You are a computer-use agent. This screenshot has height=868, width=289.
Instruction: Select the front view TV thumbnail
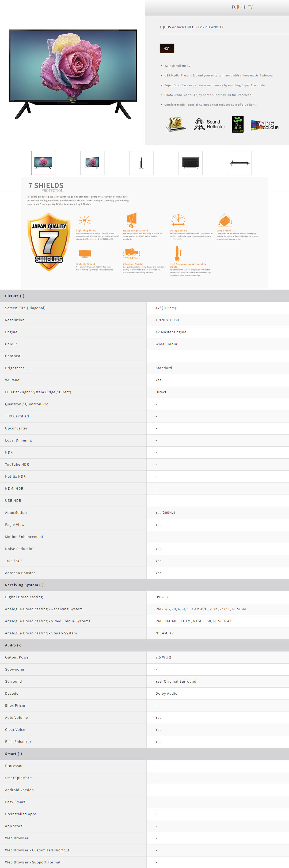(43, 163)
